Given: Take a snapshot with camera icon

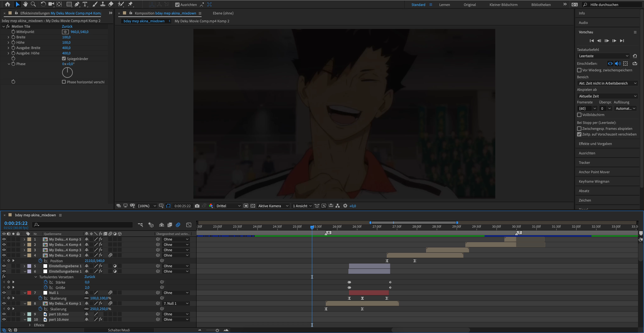Looking at the screenshot, I should (x=197, y=206).
